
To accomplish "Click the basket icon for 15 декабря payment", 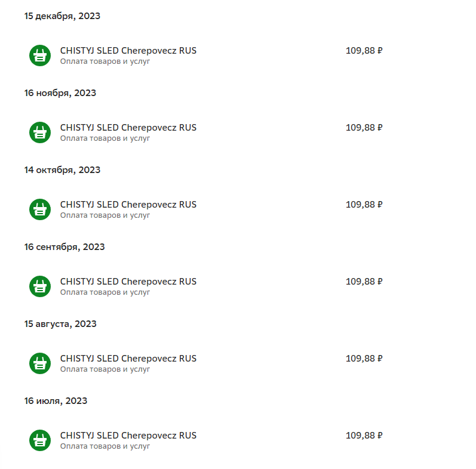I will [x=40, y=55].
